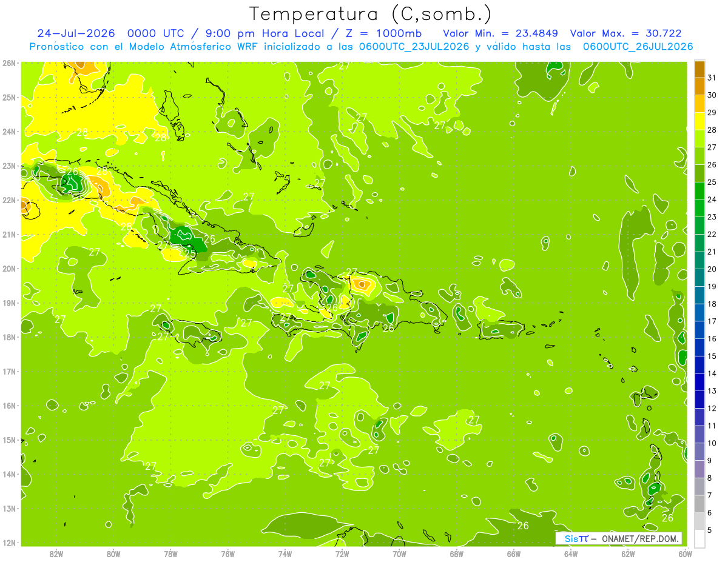Select the '0600UTC_23JUL2026' initialization time text

pyautogui.click(x=414, y=46)
